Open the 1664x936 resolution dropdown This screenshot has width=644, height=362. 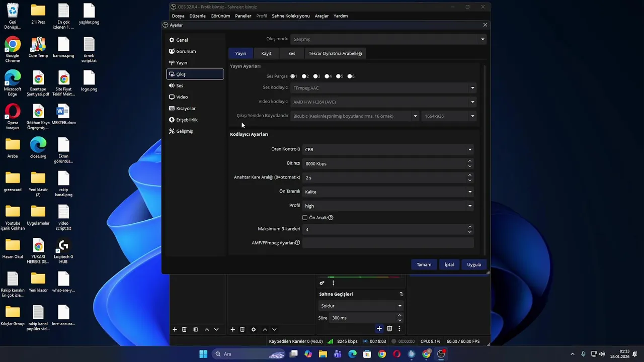pos(449,116)
